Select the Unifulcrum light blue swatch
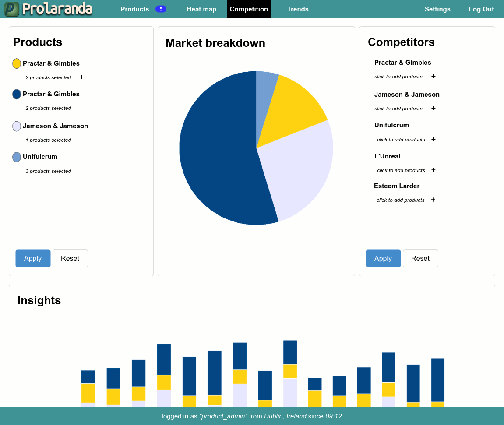The width and height of the screenshot is (504, 425). point(17,157)
